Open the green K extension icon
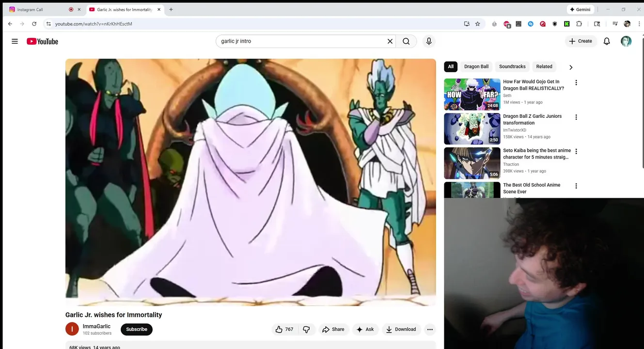The height and width of the screenshot is (349, 644). click(566, 24)
